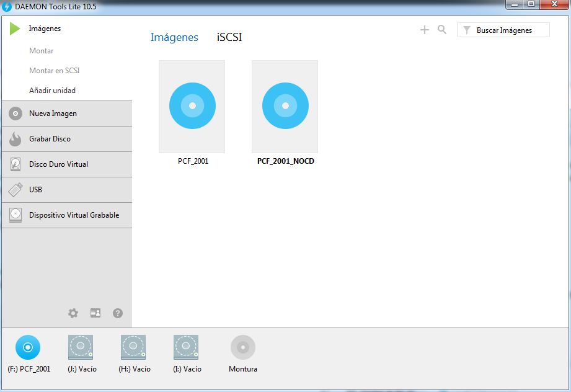Open the Nueva Imagen disc icon
The height and width of the screenshot is (392, 571).
[15, 114]
